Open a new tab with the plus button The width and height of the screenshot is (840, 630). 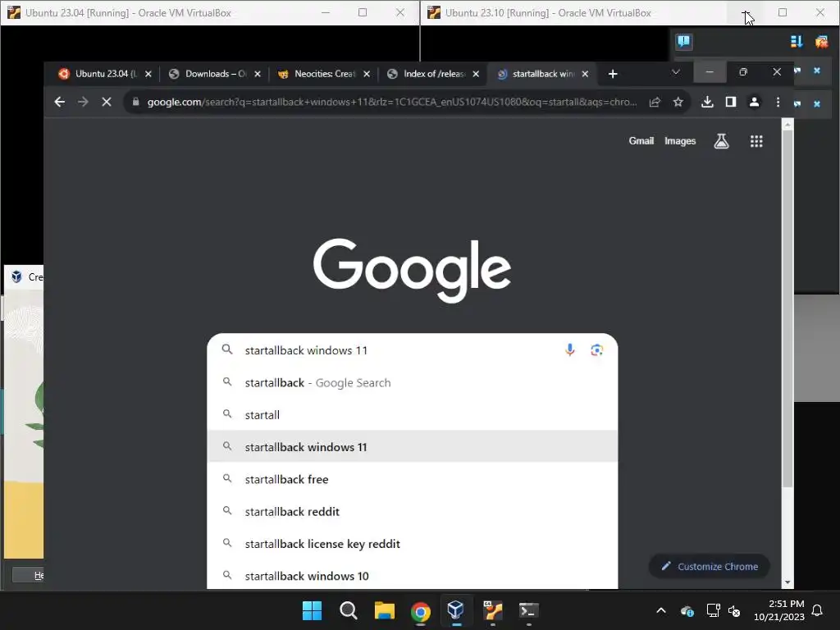(613, 74)
